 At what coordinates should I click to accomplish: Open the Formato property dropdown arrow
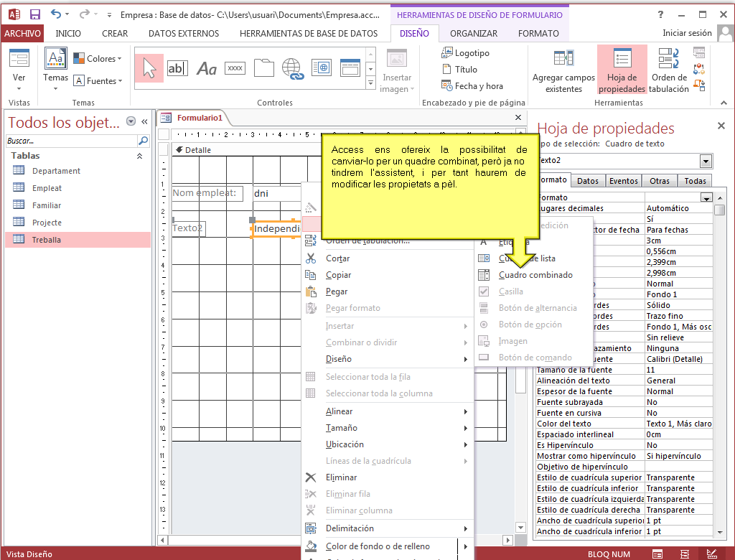[x=706, y=198]
